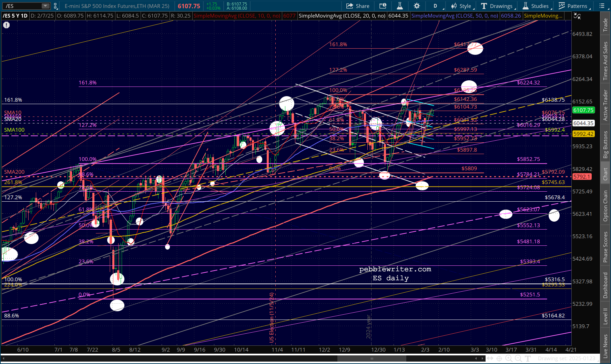Switch to the Trade side tab
The width and height of the screenshot is (611, 364).
click(x=605, y=25)
